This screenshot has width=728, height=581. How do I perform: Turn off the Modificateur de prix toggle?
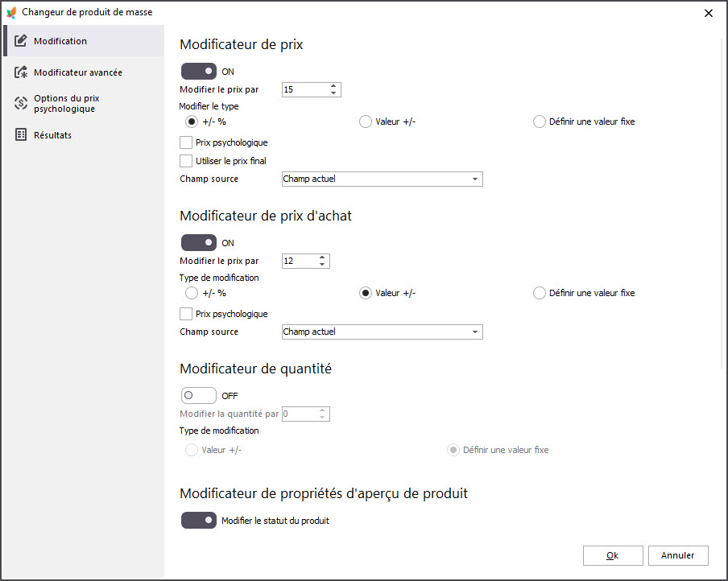pos(199,72)
